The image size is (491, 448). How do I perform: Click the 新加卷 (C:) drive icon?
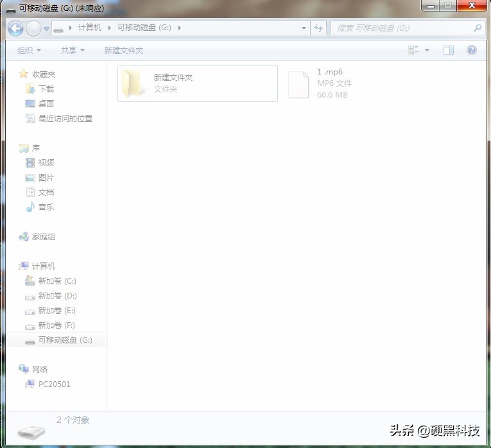click(x=30, y=280)
